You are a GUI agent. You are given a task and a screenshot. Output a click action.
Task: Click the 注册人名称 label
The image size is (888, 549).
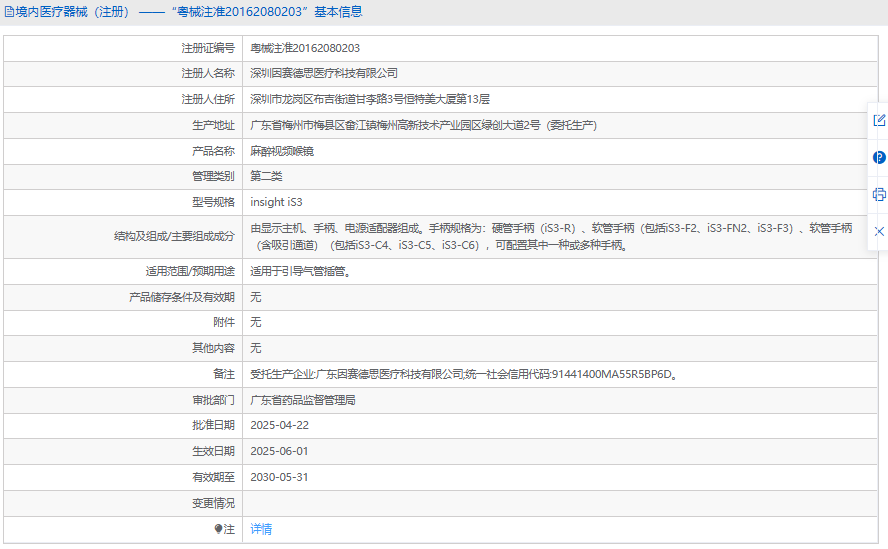click(208, 73)
